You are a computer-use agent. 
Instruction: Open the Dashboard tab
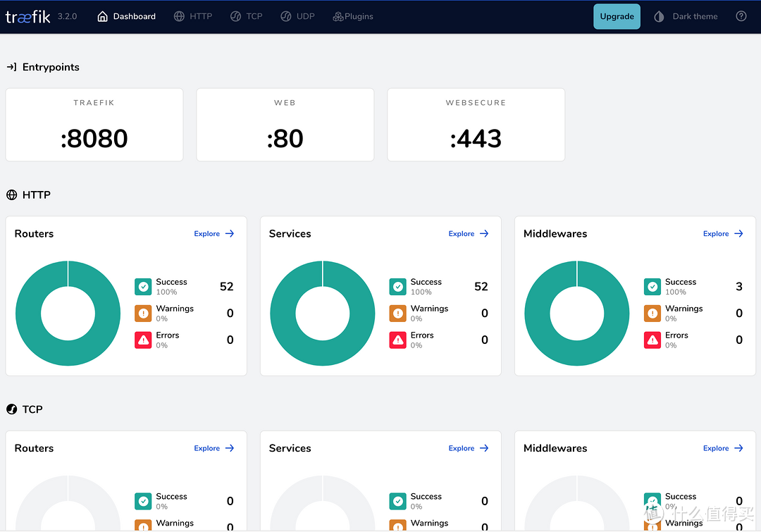(x=126, y=16)
